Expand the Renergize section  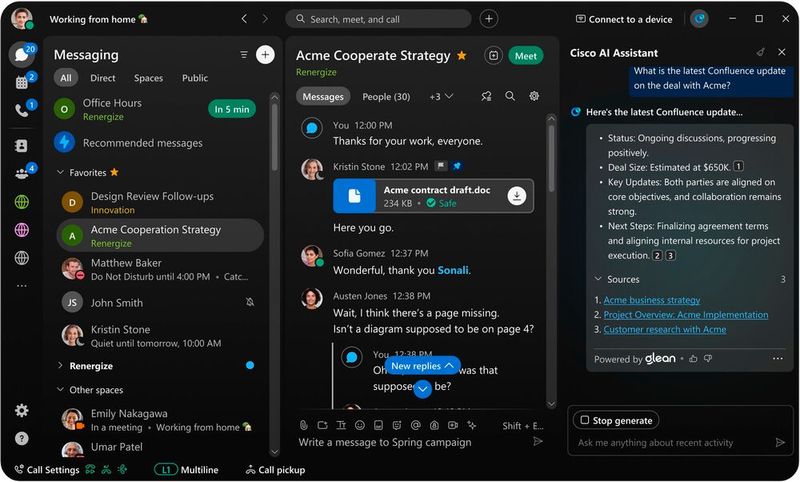[60, 365]
